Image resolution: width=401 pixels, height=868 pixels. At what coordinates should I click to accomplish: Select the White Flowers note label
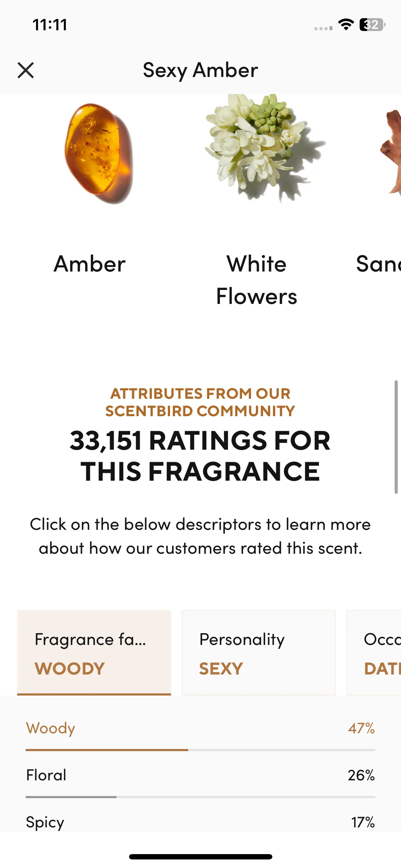click(x=257, y=280)
